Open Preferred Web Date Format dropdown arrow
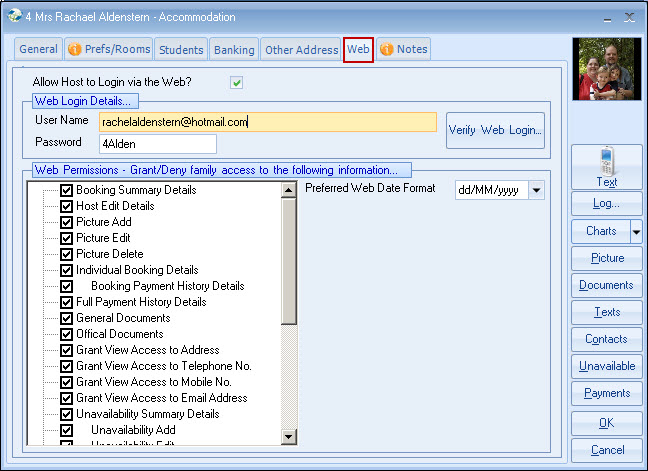 point(536,190)
